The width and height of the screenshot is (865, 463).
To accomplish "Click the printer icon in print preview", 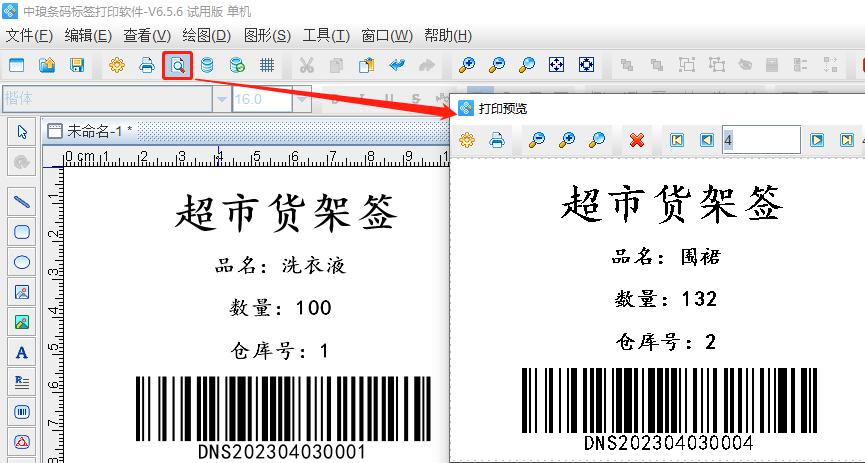I will pyautogui.click(x=496, y=140).
